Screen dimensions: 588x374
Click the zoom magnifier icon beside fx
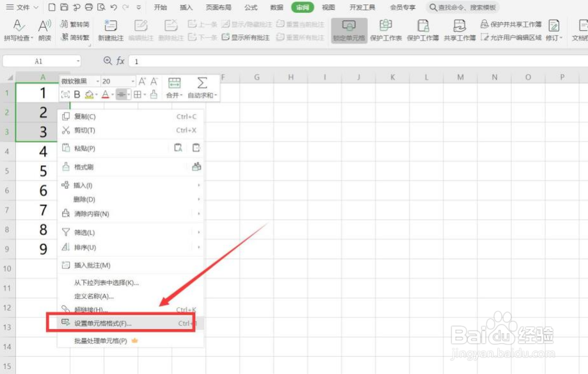[107, 61]
